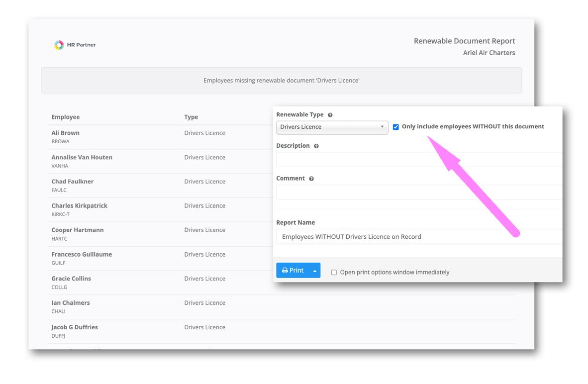
Task: Uncheck Only include employees WITHOUT this document
Action: (x=396, y=127)
